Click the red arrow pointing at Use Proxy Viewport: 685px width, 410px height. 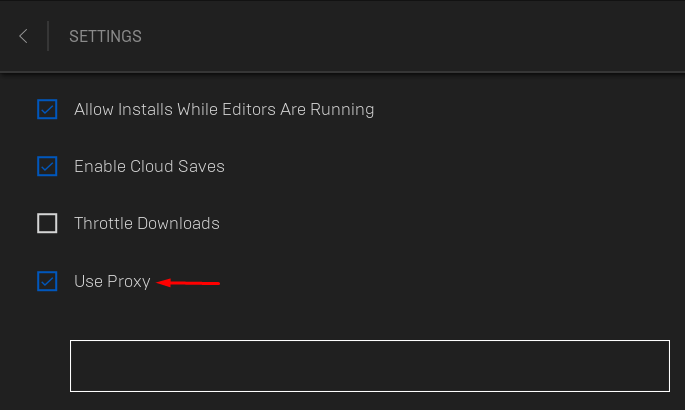tap(188, 283)
